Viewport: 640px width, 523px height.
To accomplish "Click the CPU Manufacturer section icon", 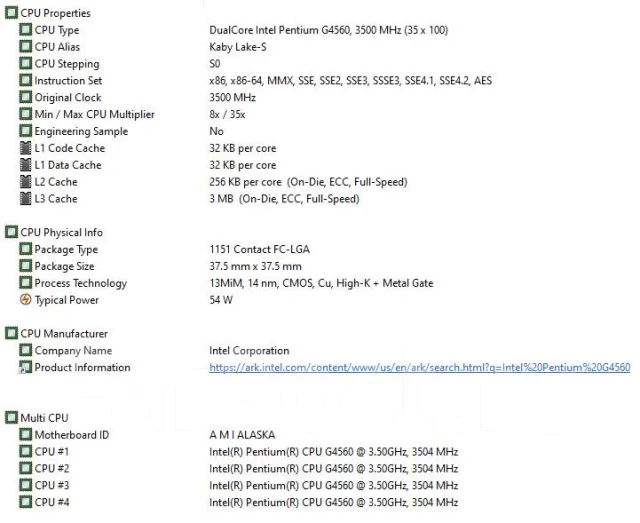I will click(11, 334).
